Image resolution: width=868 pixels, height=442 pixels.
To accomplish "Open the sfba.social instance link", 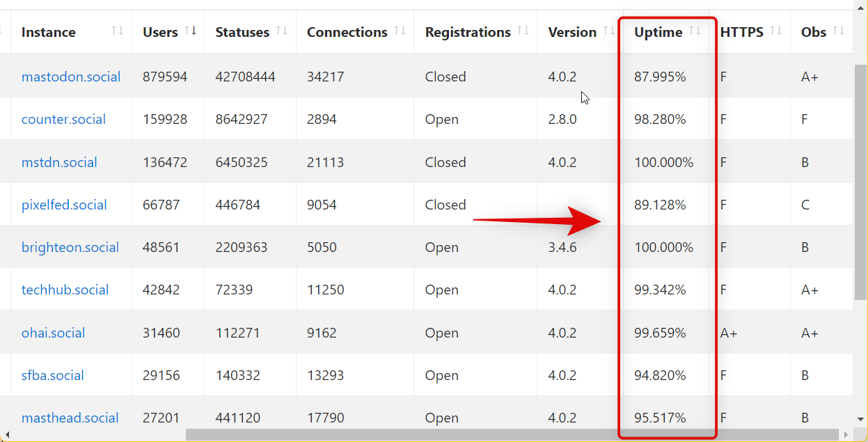I will (52, 375).
